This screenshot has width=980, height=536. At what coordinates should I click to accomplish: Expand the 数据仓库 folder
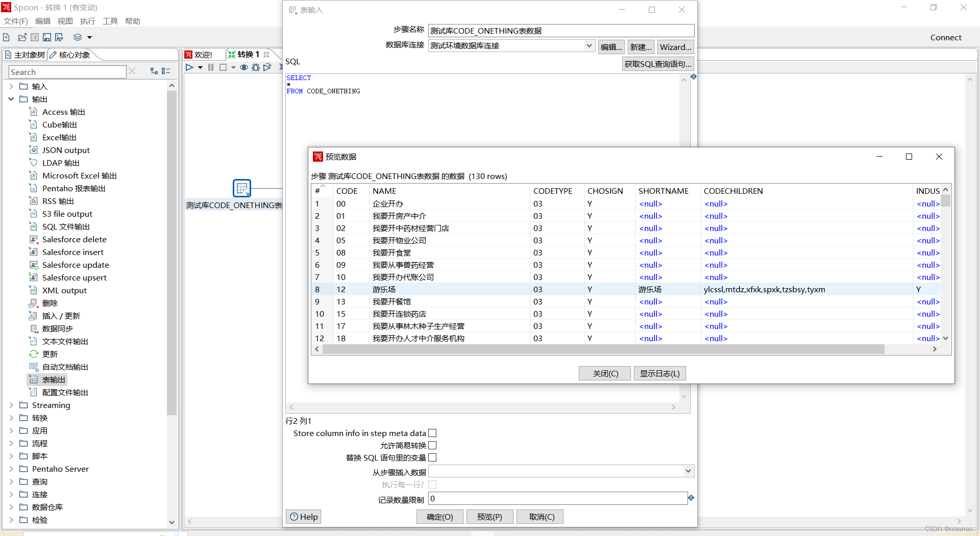(11, 507)
